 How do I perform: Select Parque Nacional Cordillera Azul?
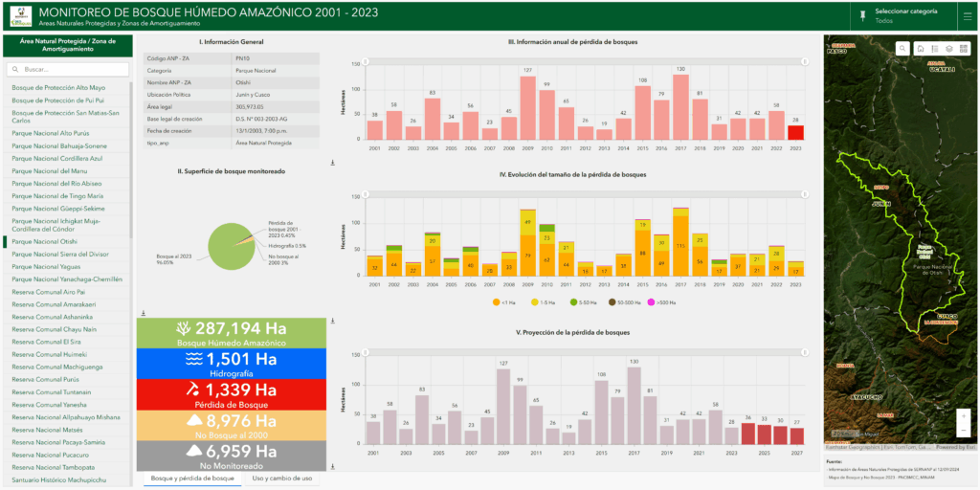coord(68,158)
